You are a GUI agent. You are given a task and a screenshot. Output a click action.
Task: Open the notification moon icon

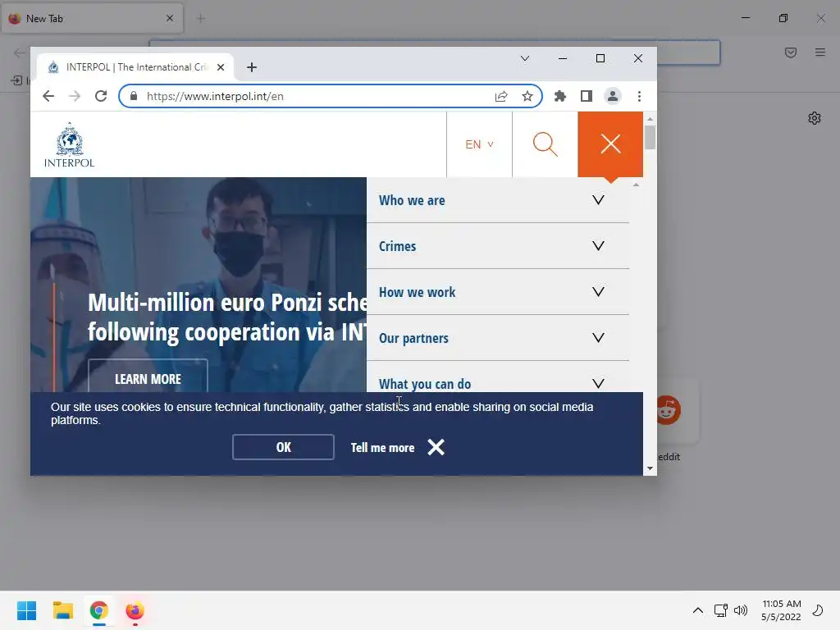(818, 610)
